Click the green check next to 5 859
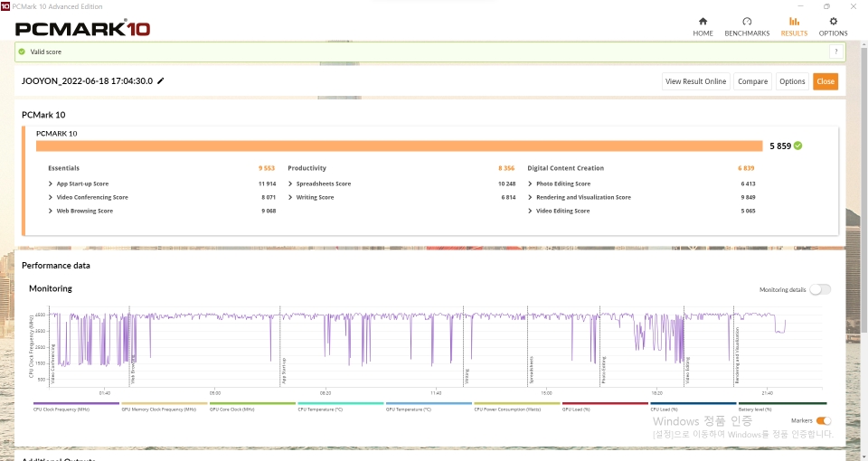 [797, 146]
